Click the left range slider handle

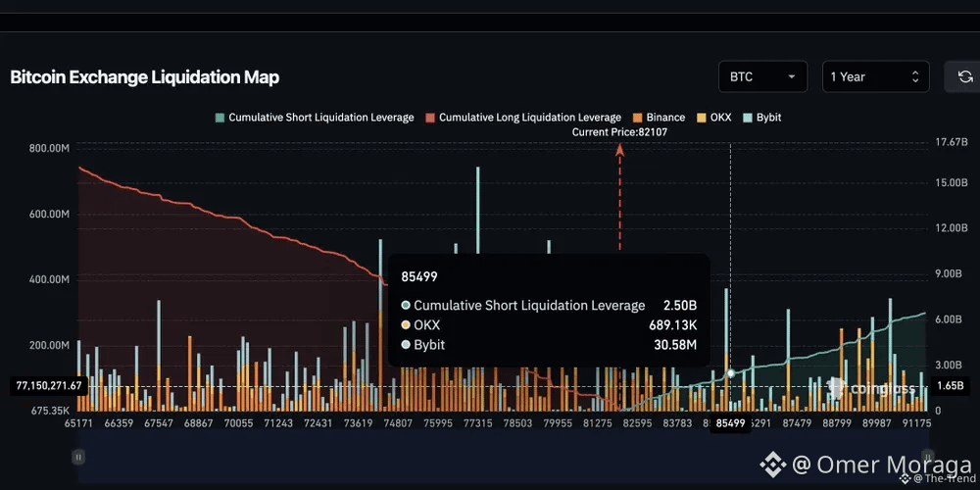pos(78,457)
